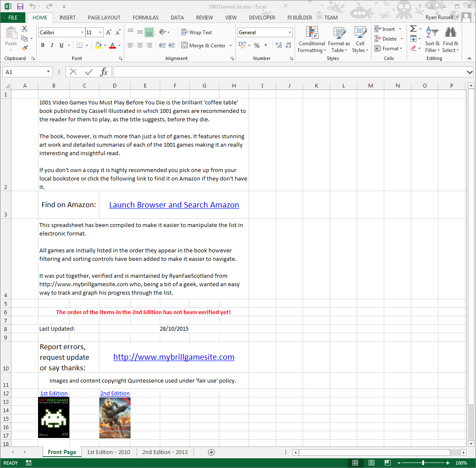The height and width of the screenshot is (468, 476).
Task: Toggle Bottom Align in Alignment group
Action: coord(149,32)
